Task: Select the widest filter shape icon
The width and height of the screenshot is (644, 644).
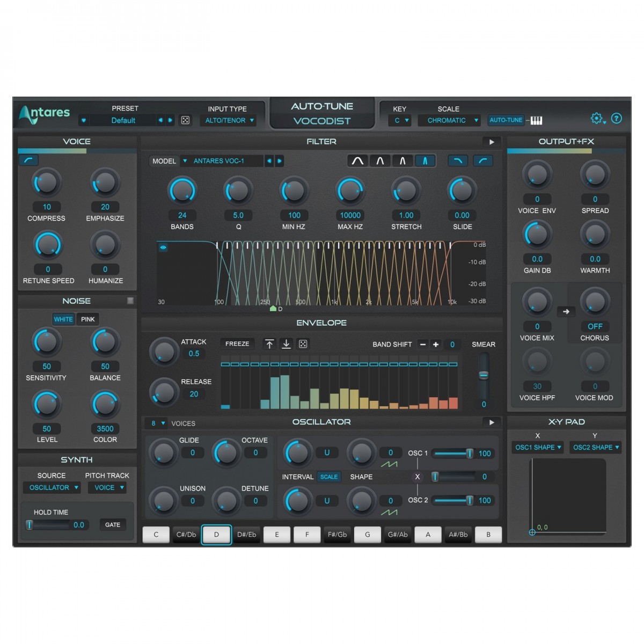Action: click(357, 160)
